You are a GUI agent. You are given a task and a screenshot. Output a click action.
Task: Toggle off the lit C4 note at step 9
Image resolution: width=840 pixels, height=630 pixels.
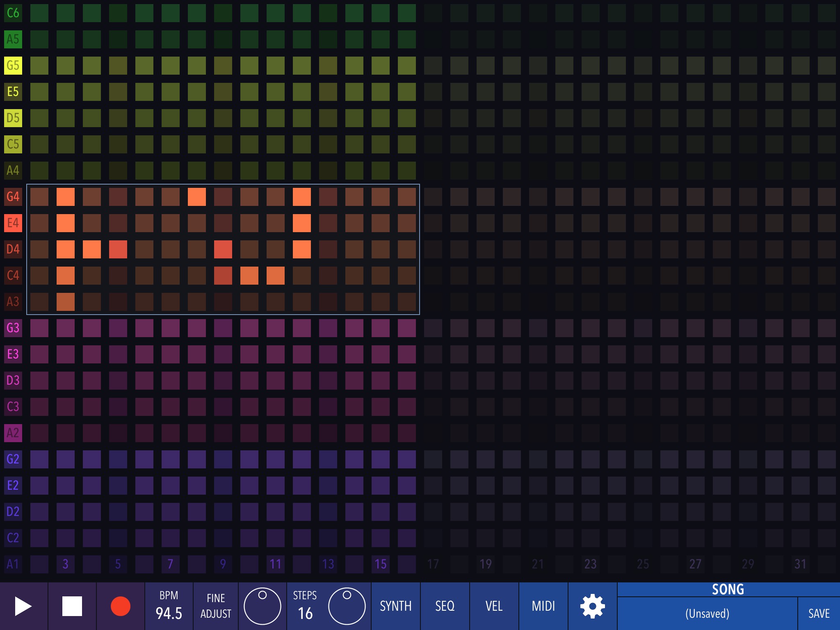click(x=223, y=276)
